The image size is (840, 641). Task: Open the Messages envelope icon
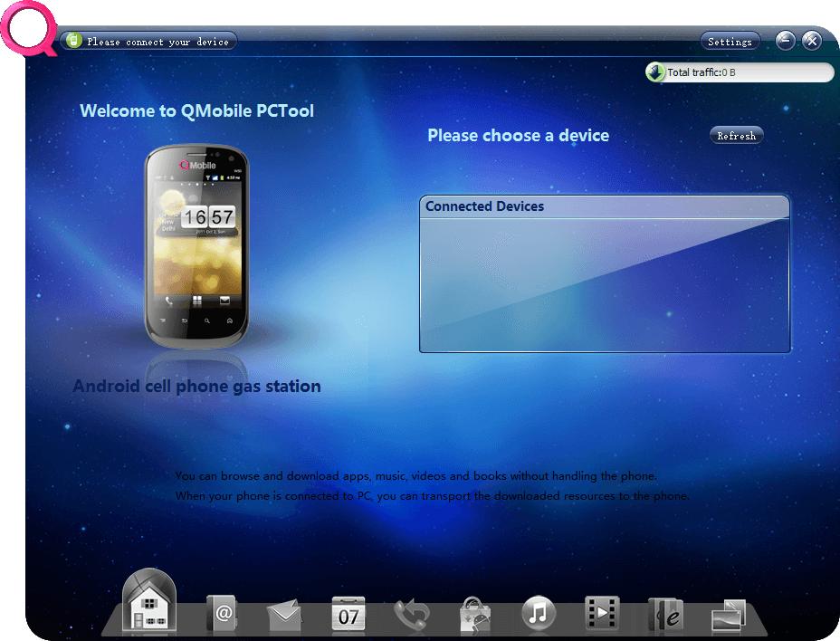point(284,616)
